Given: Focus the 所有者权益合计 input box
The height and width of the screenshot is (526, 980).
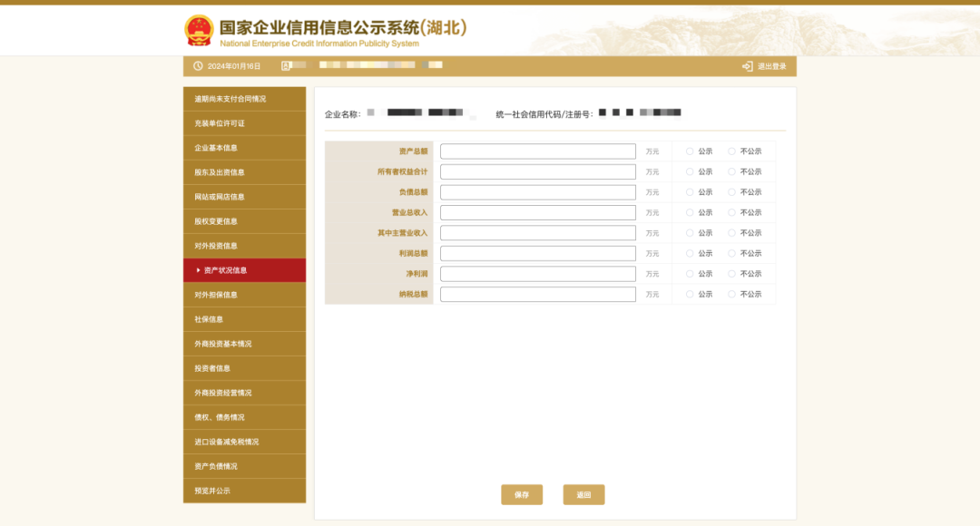Looking at the screenshot, I should coord(538,171).
